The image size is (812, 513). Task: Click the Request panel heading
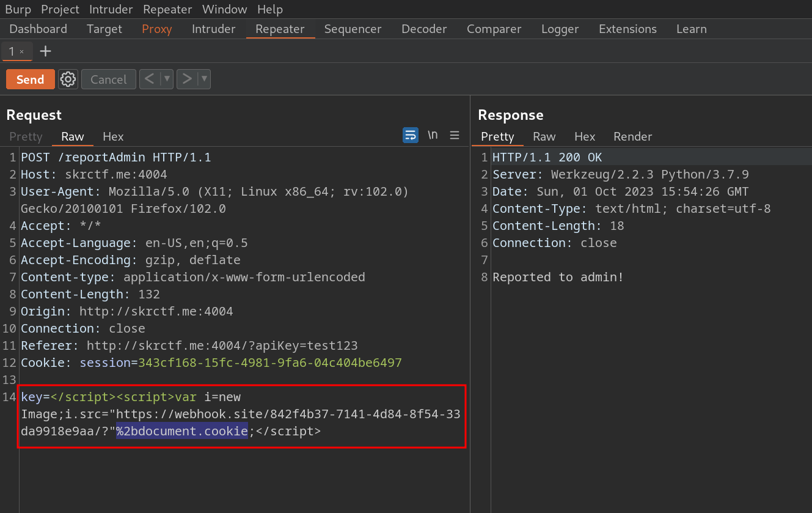(x=34, y=115)
